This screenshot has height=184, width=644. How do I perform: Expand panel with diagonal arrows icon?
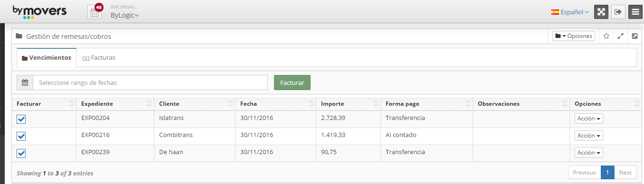[x=620, y=36]
